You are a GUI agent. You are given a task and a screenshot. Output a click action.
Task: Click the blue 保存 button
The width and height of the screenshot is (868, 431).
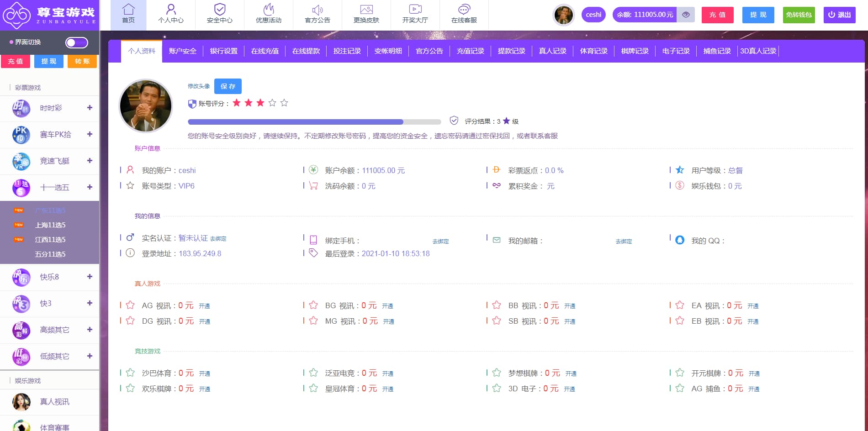point(228,86)
